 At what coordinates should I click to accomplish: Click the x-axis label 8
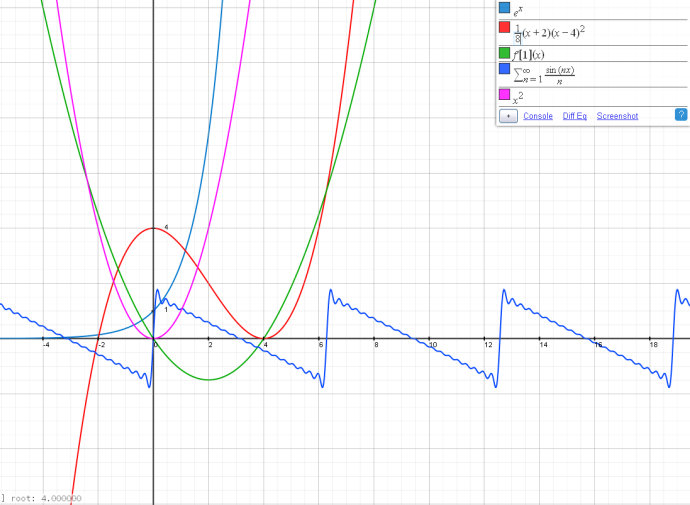(x=376, y=345)
